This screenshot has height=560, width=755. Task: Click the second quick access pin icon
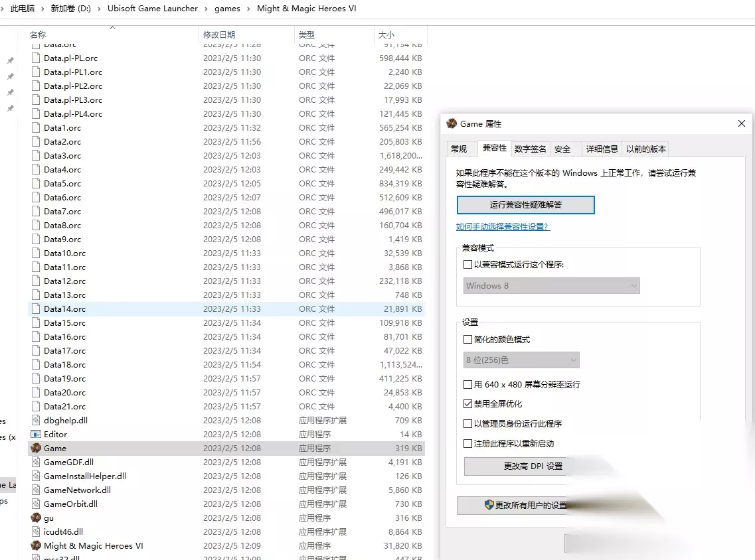point(10,76)
